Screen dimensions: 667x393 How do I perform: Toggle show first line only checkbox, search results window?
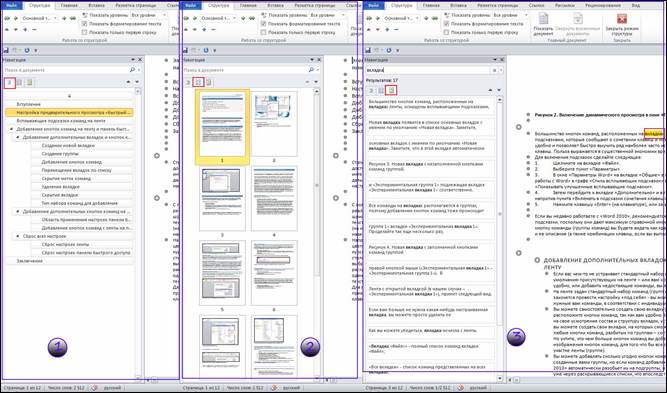[446, 32]
